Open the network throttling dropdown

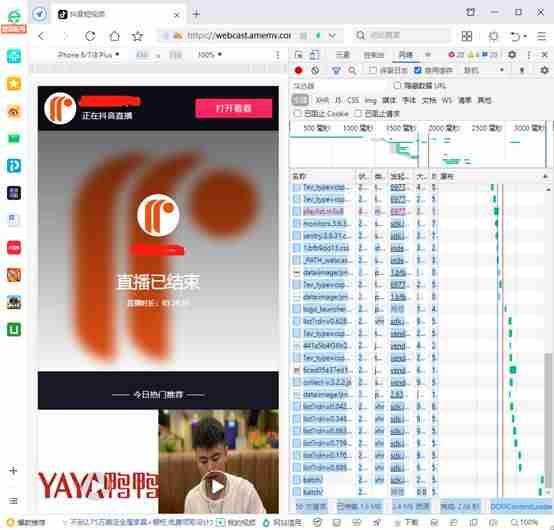pyautogui.click(x=483, y=70)
